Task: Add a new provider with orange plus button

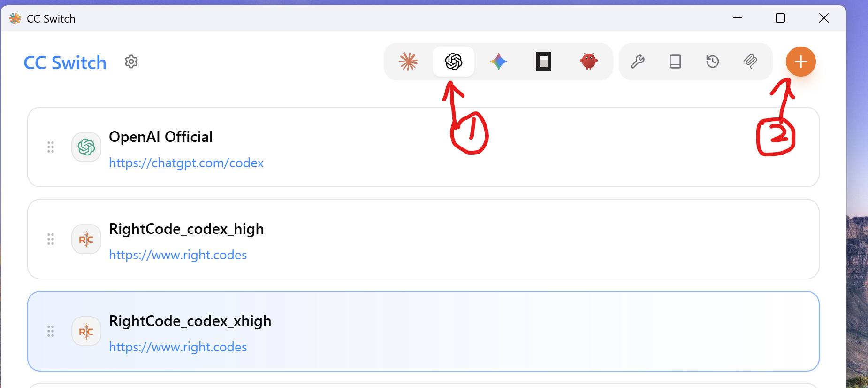Action: point(801,62)
